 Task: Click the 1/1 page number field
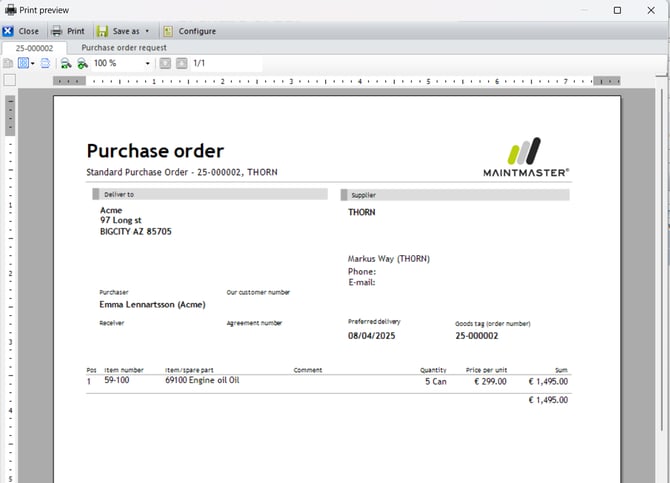(x=226, y=63)
